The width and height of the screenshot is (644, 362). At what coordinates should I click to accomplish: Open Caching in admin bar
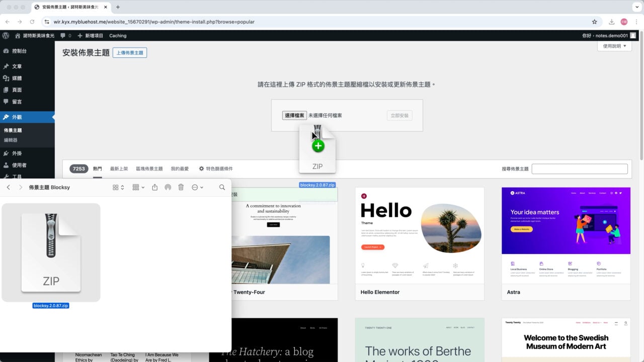(118, 36)
